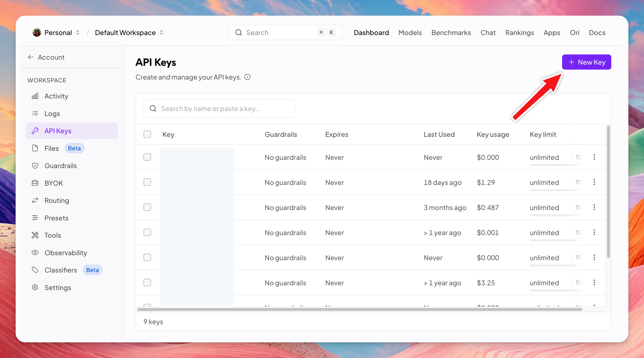The height and width of the screenshot is (358, 644).
Task: Go back to Account
Action: [46, 57]
